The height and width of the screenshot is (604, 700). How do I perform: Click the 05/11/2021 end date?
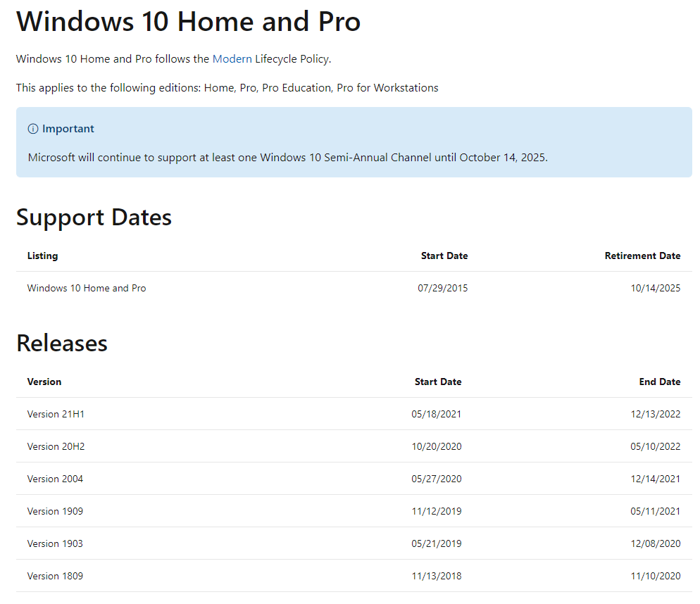(x=656, y=511)
